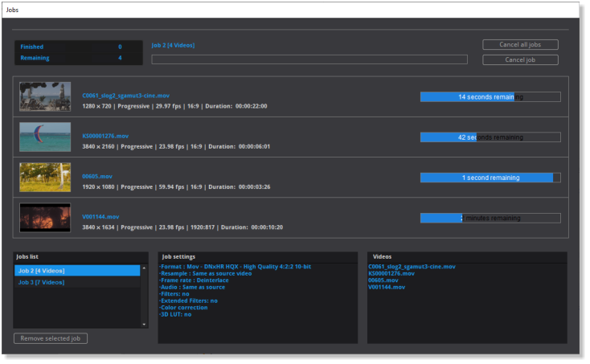The height and width of the screenshot is (364, 590).
Task: Click the 3840 x 1634 video details line
Action: (x=182, y=227)
